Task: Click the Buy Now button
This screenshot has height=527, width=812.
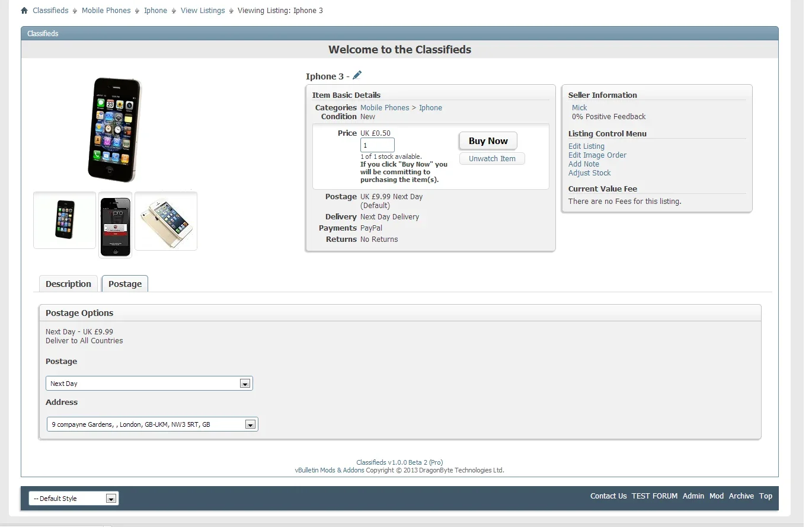Action: pyautogui.click(x=488, y=141)
